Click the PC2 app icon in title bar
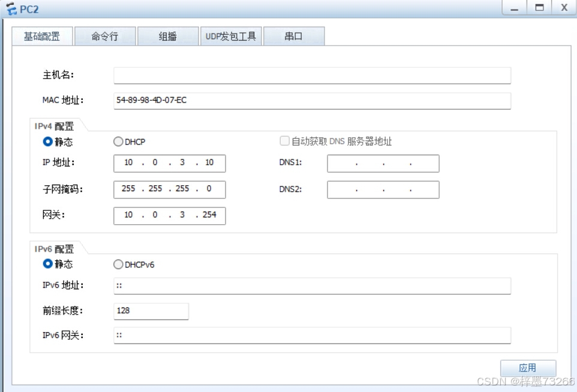 point(11,8)
